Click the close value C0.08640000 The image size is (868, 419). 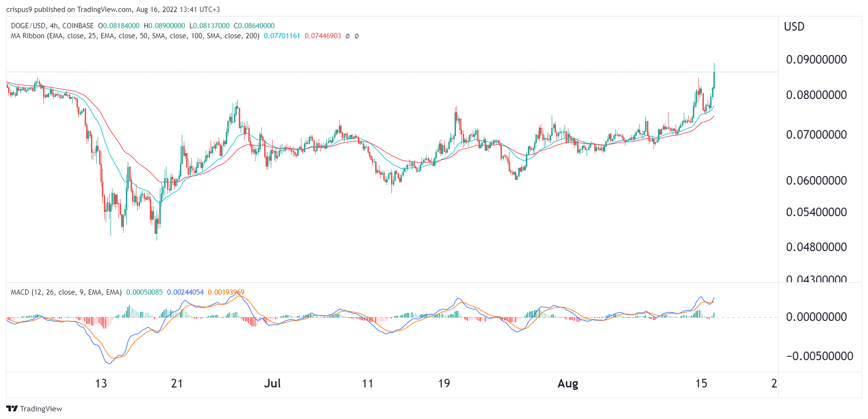[x=254, y=26]
